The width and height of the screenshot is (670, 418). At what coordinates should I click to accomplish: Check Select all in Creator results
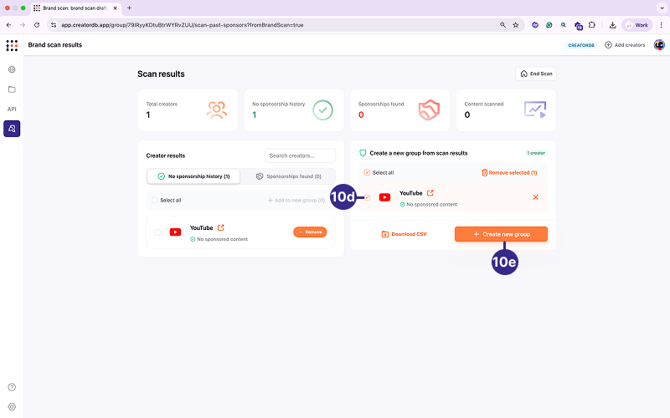click(156, 200)
